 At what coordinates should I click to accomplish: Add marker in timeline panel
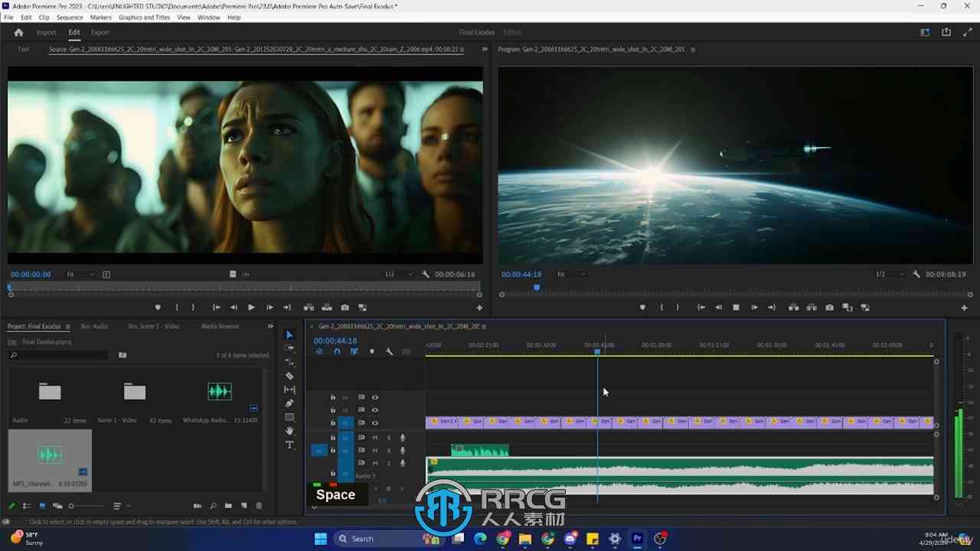372,351
